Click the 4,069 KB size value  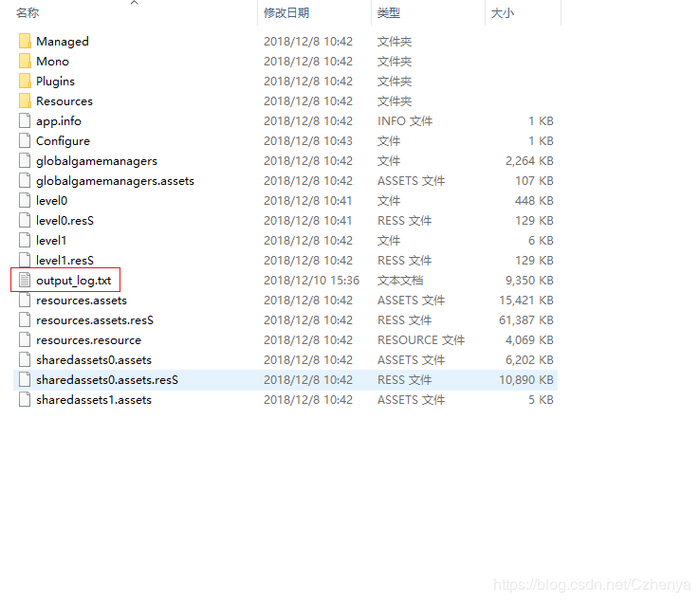tap(529, 340)
